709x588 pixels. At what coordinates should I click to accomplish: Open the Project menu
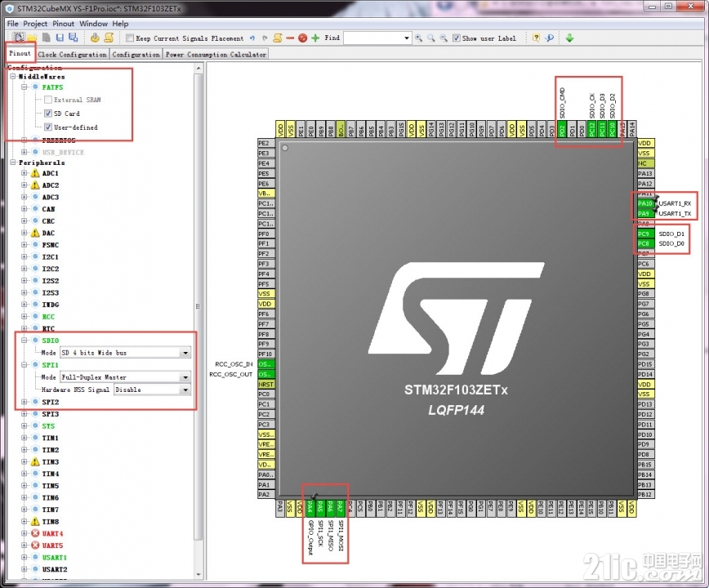point(35,24)
